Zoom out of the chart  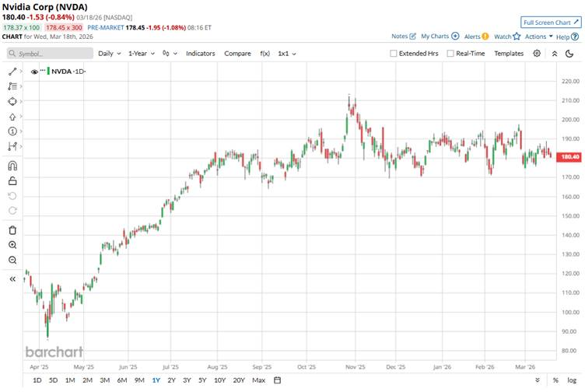pyautogui.click(x=12, y=260)
